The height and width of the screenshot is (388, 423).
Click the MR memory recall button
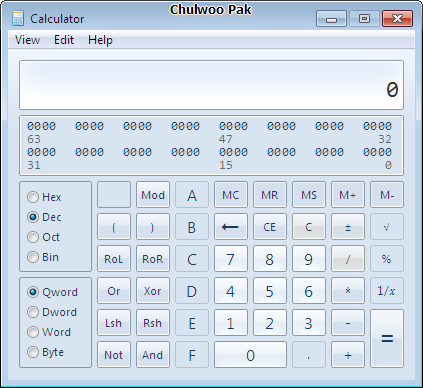pos(270,195)
